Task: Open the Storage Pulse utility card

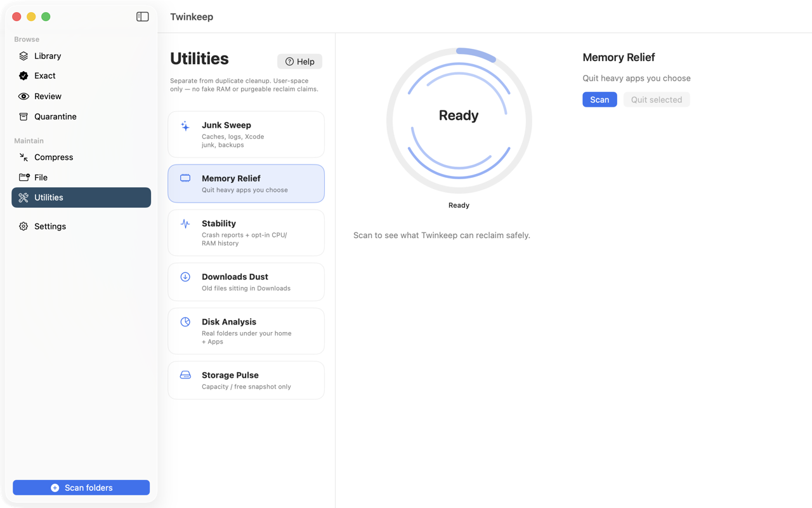Action: 246,380
